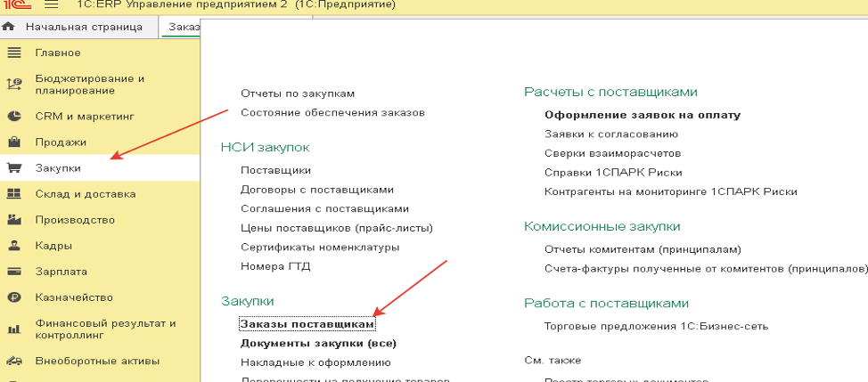868x382 pixels.
Task: Click the См. также heading
Action: tap(553, 361)
